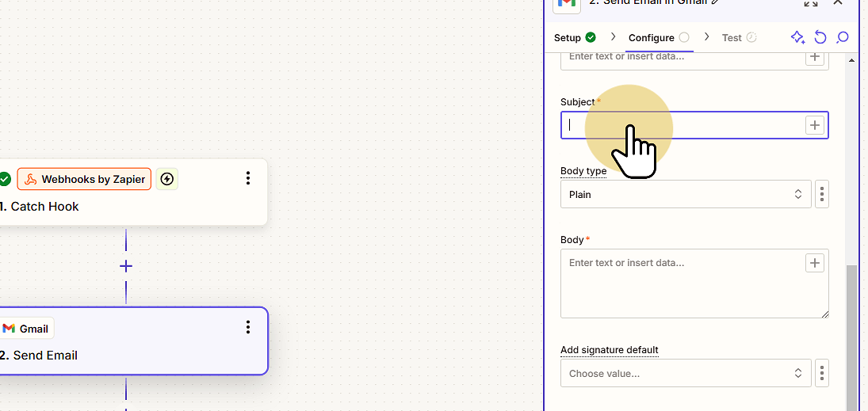Switch to the Setup tab

575,37
